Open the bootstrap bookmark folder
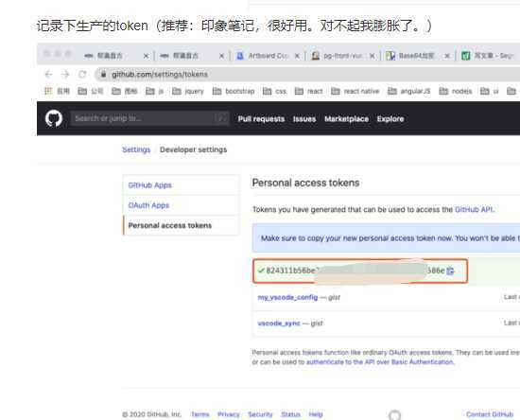 click(234, 91)
